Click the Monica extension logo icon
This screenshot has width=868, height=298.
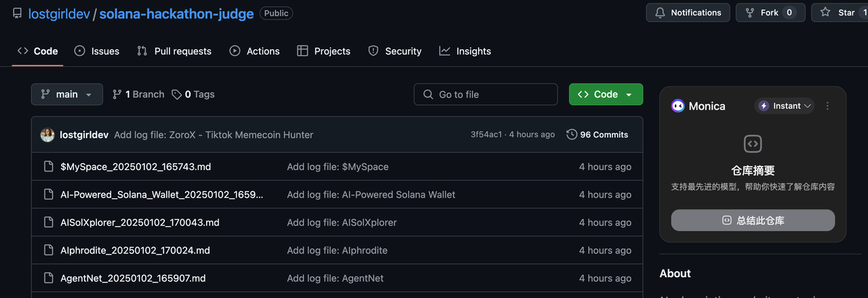click(677, 106)
